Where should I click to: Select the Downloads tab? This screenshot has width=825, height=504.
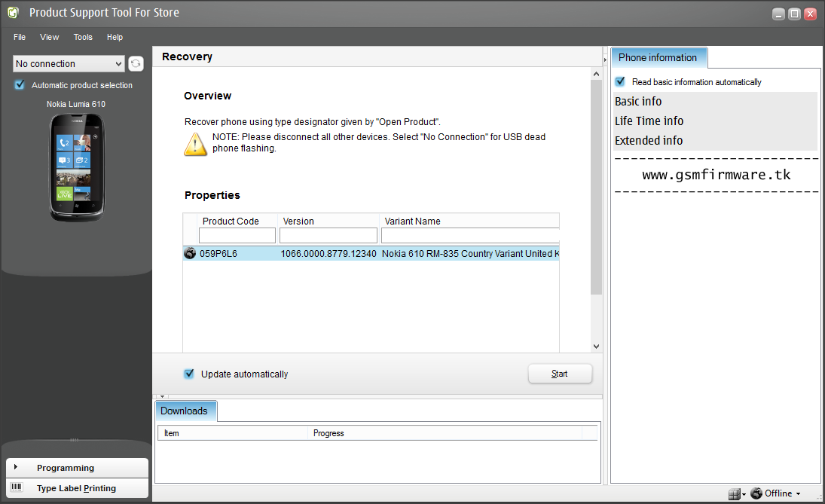click(x=185, y=411)
